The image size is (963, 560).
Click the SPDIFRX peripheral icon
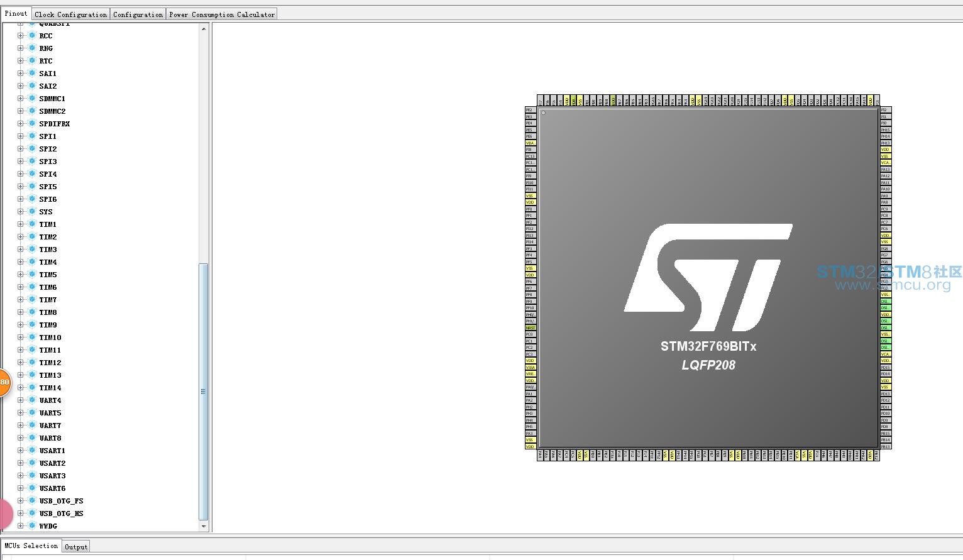(32, 124)
